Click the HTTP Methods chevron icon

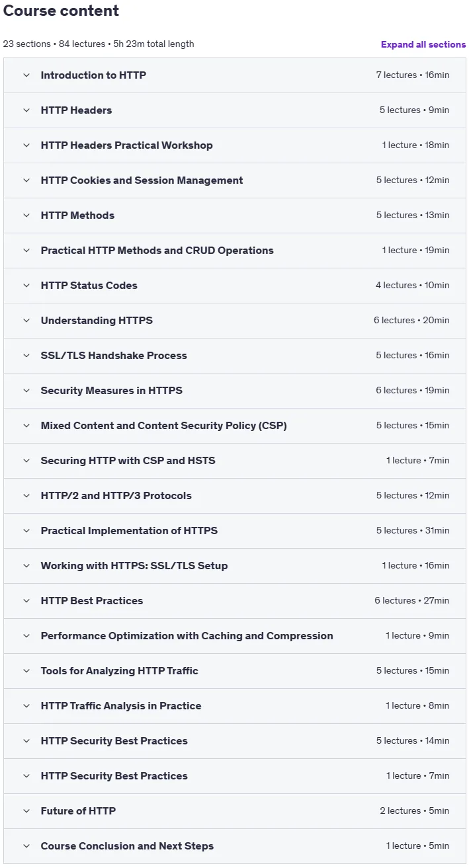pyautogui.click(x=26, y=216)
